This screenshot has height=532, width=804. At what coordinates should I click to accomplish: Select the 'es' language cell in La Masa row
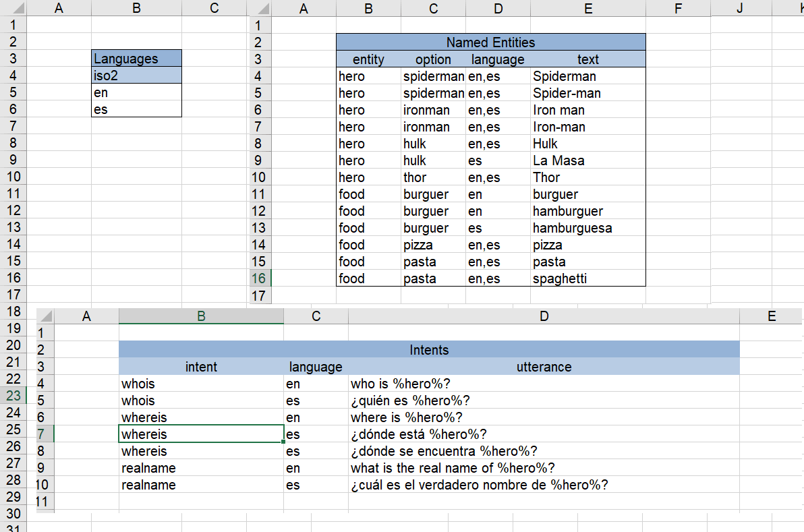498,160
